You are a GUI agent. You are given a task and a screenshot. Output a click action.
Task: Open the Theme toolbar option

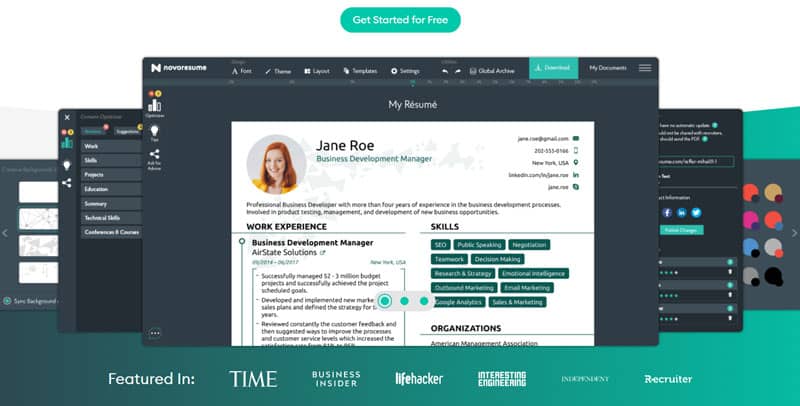(x=278, y=71)
